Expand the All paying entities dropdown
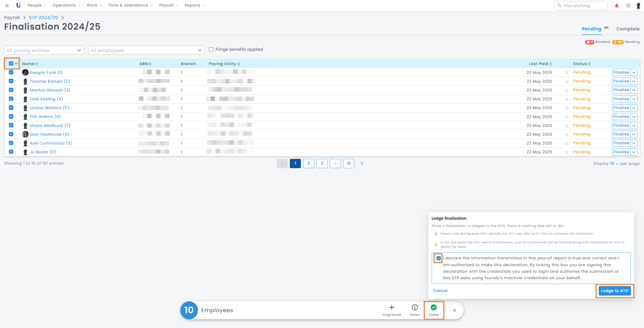This screenshot has width=644, height=328. (44, 50)
